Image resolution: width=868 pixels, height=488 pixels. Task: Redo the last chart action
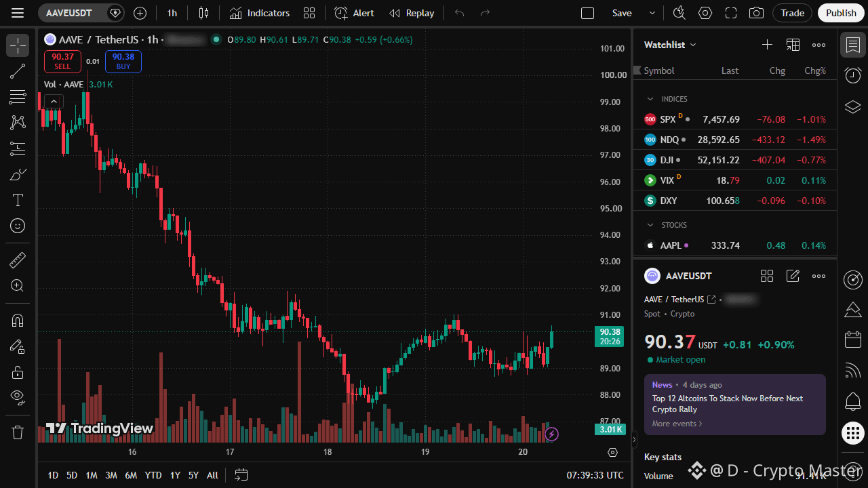(x=485, y=13)
